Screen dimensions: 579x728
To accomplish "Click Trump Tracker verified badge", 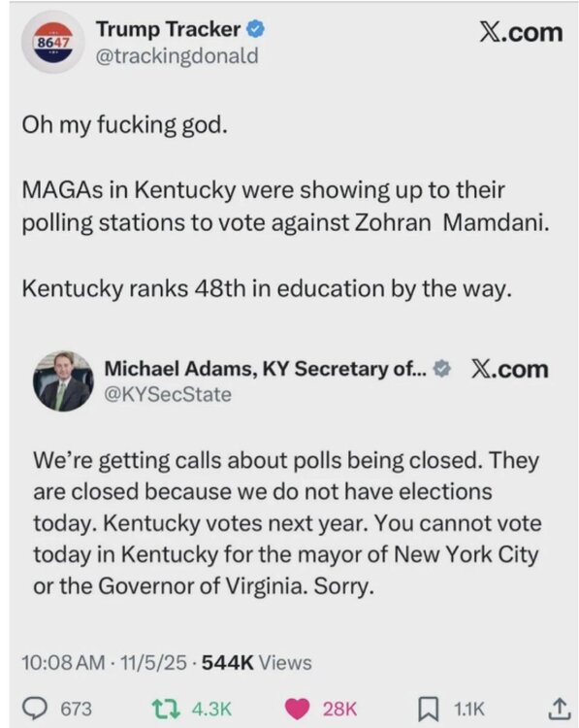I will (255, 30).
